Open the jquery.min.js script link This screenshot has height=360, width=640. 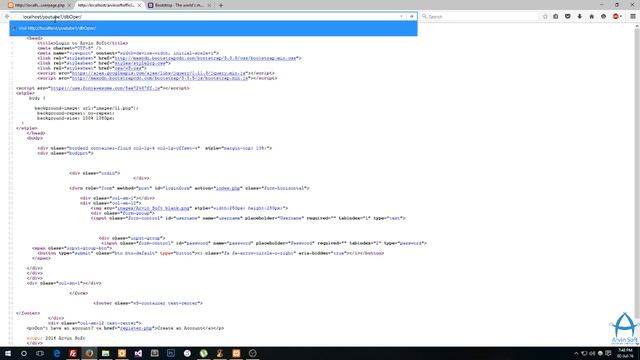(x=159, y=73)
